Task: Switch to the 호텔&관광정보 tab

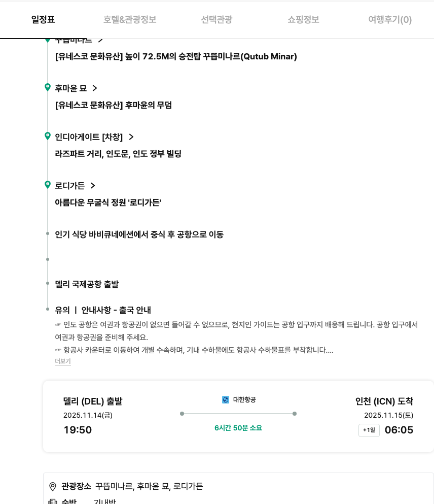Action: (130, 20)
